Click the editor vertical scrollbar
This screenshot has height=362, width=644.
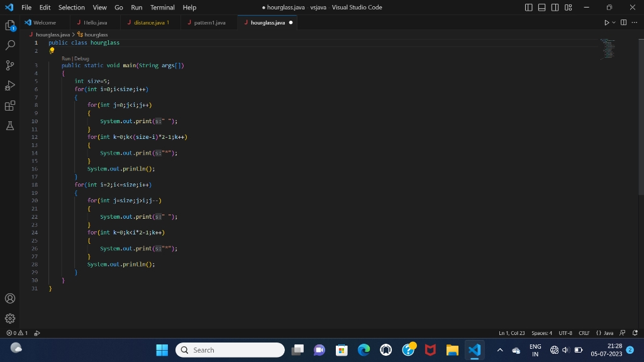641,117
